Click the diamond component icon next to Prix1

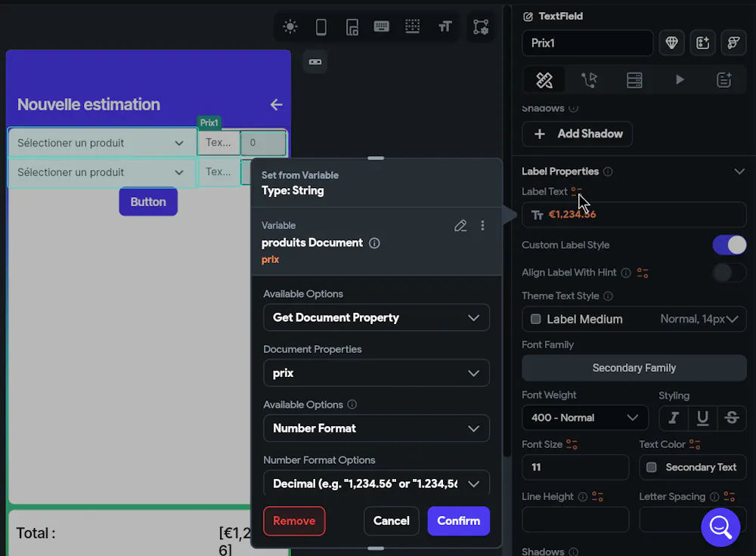click(671, 43)
